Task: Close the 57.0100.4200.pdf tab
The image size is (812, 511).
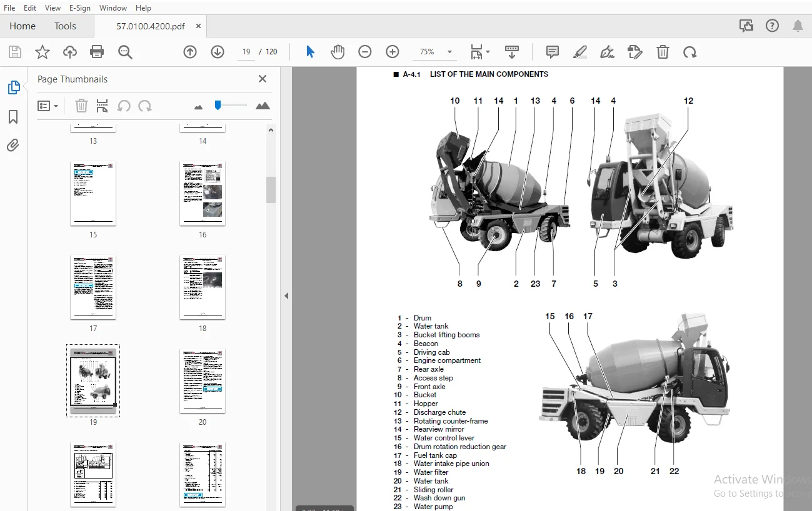Action: click(199, 26)
